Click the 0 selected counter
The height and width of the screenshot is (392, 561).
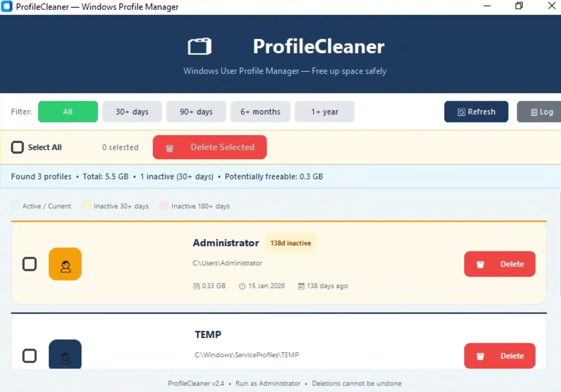tap(120, 147)
